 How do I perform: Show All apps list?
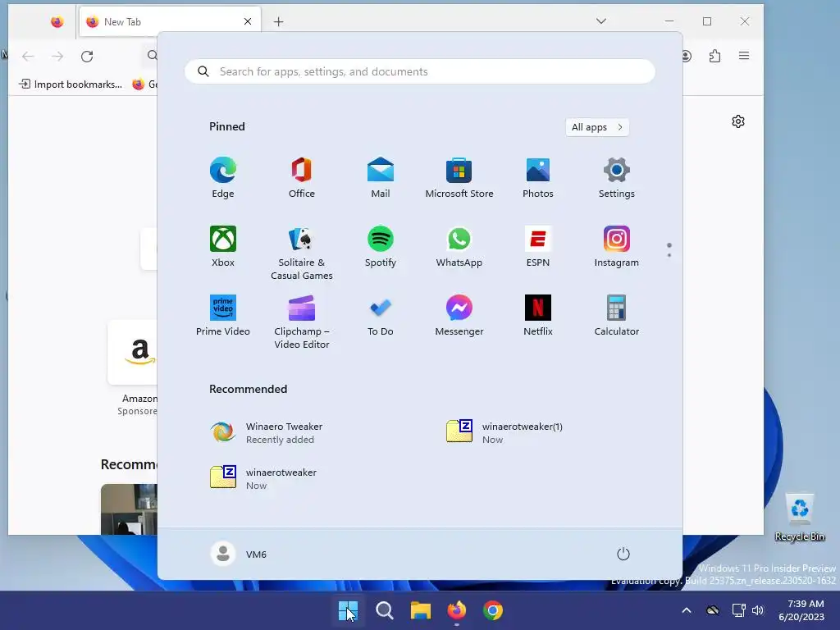[597, 127]
